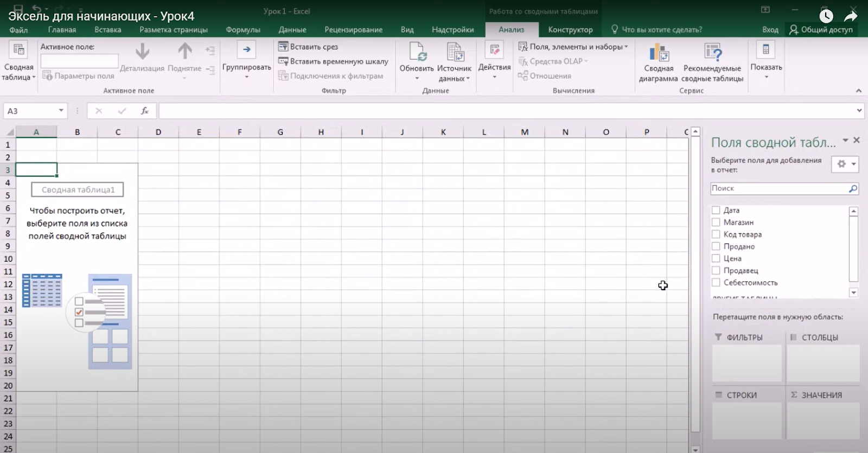Viewport: 868px width, 453px height.
Task: Open the Сводная таблица button in ribbon
Action: (18, 62)
